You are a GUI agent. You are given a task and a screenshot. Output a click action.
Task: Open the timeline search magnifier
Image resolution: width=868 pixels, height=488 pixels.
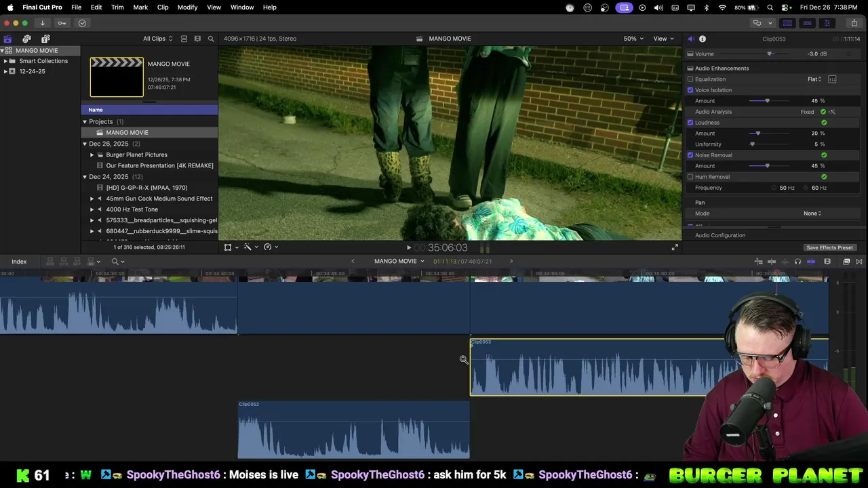pos(115,262)
